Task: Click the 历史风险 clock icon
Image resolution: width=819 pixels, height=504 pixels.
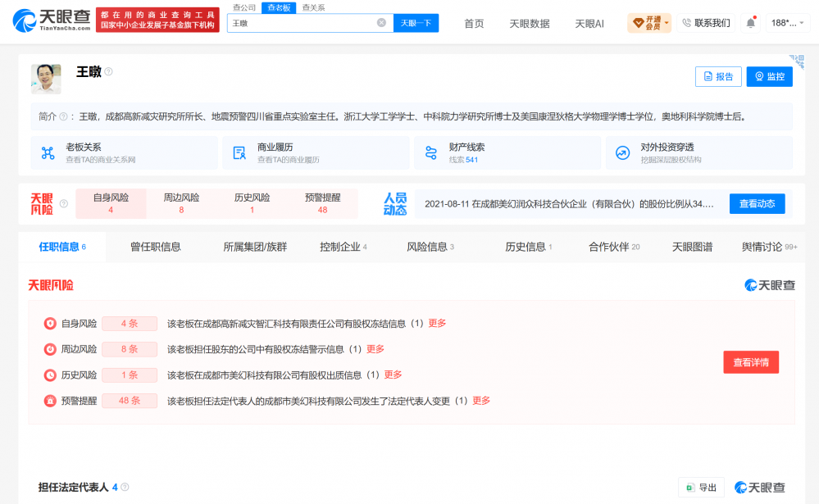Action: (50, 375)
